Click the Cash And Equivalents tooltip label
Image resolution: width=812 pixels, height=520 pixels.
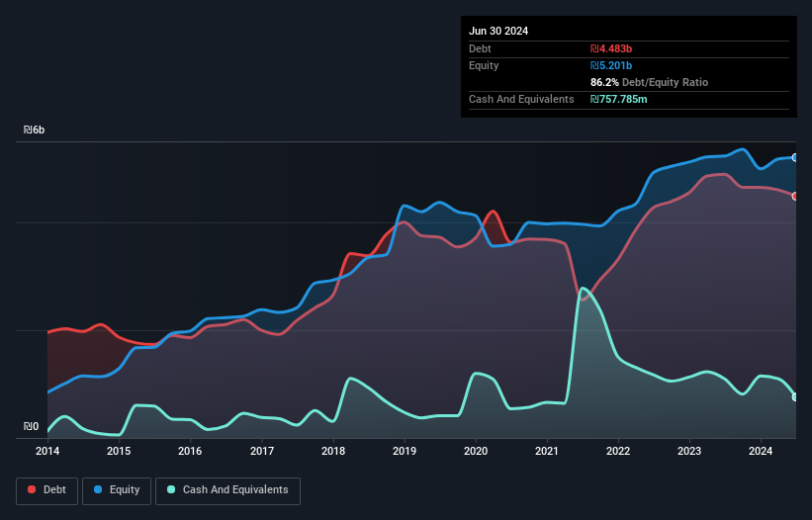click(521, 99)
